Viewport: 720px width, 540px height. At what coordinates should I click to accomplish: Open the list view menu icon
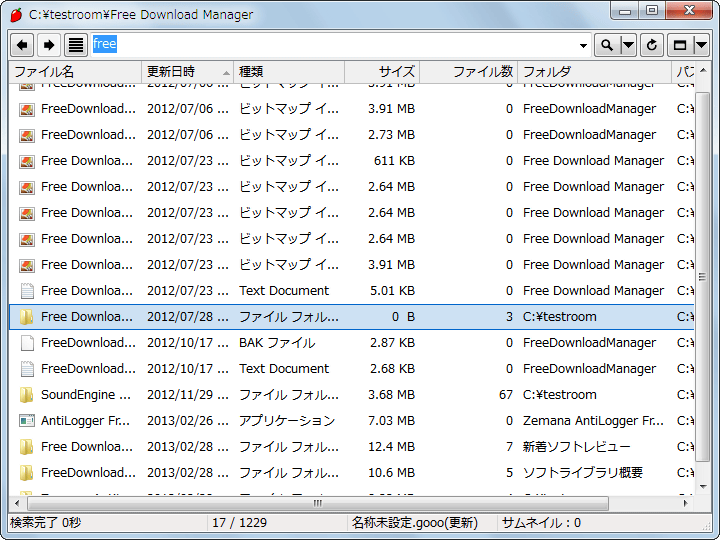click(x=76, y=45)
